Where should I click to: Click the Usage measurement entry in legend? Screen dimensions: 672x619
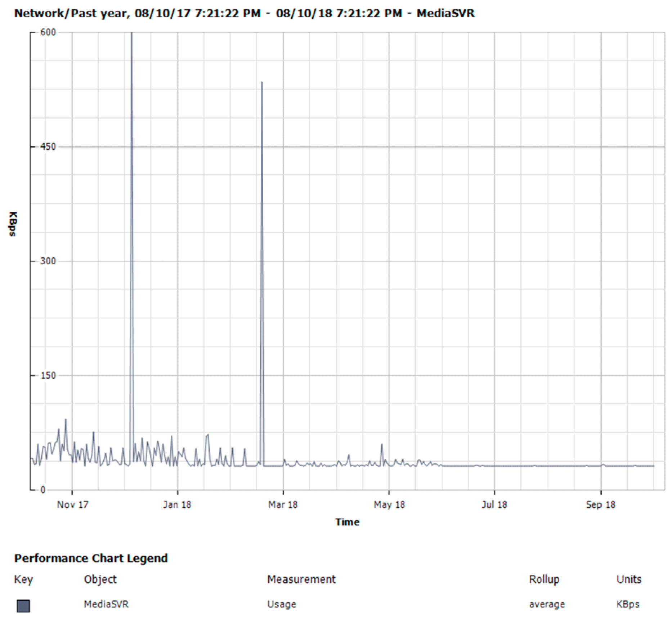click(x=282, y=604)
